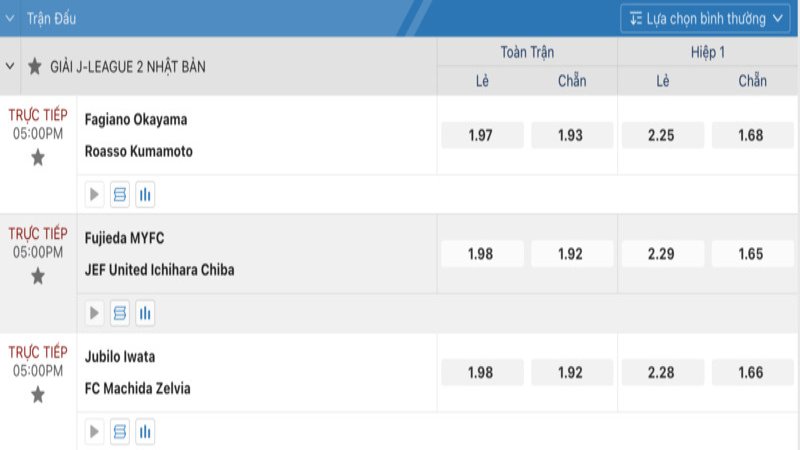Screen dimensions: 800x450
Task: Favorite the Fujieda MYFC match star
Action: pos(38,275)
